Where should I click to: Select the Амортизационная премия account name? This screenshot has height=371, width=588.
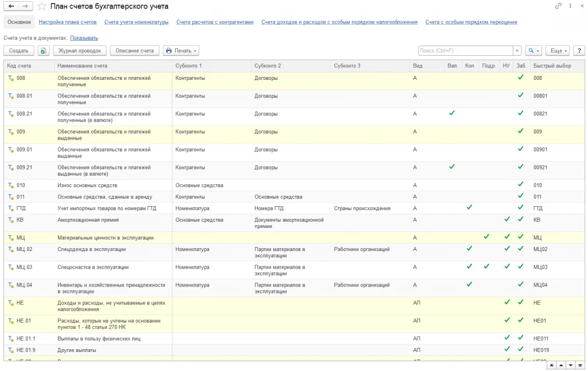point(88,220)
